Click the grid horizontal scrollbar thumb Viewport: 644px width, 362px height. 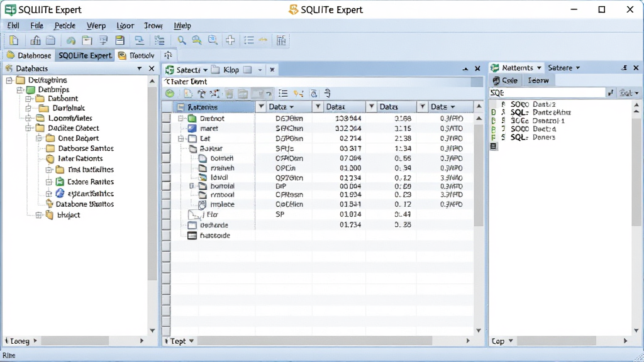[314, 341]
